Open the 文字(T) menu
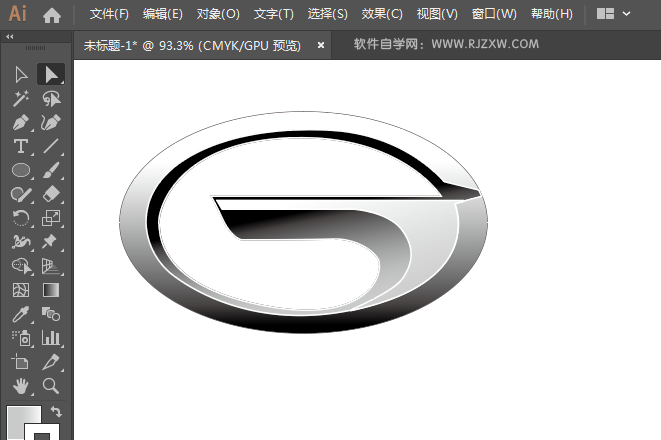The width and height of the screenshot is (661, 440). (x=274, y=14)
